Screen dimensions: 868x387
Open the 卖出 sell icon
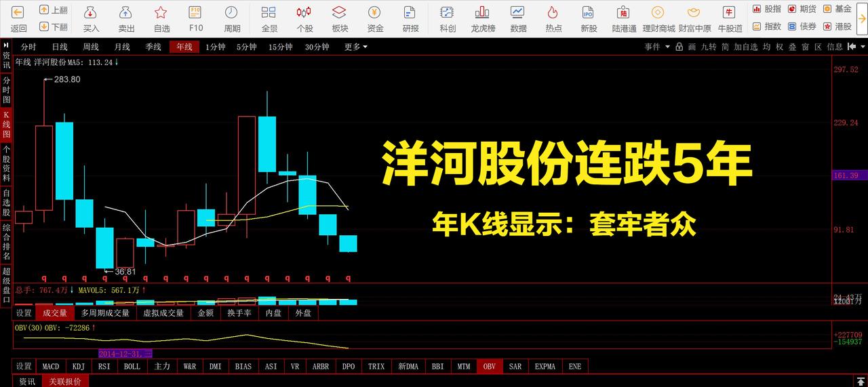[x=126, y=12]
